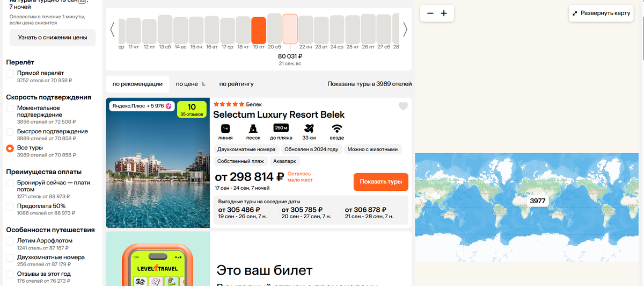Select the 16 вт calendar bar
The height and width of the screenshot is (286, 644).
click(x=212, y=30)
